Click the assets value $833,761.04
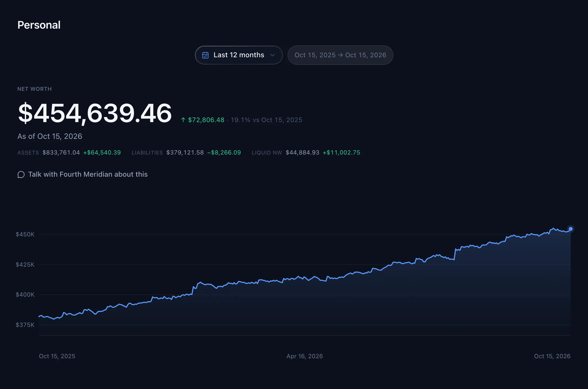This screenshot has width=588, height=389. point(61,153)
